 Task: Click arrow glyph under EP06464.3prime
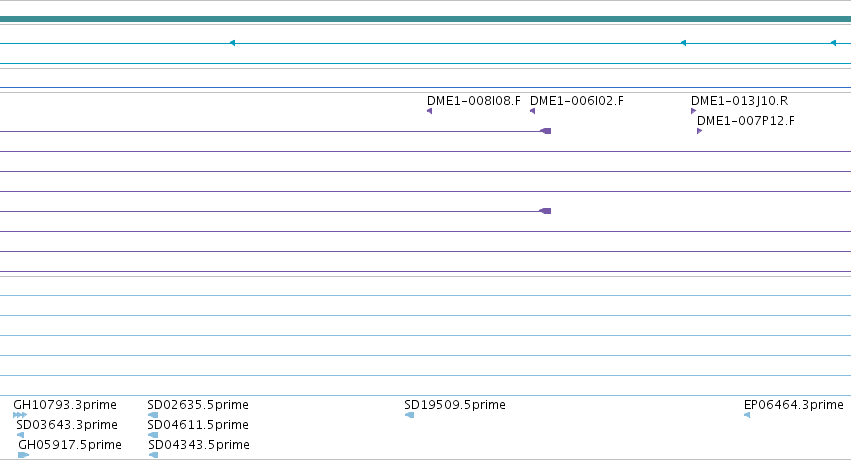pyautogui.click(x=747, y=415)
